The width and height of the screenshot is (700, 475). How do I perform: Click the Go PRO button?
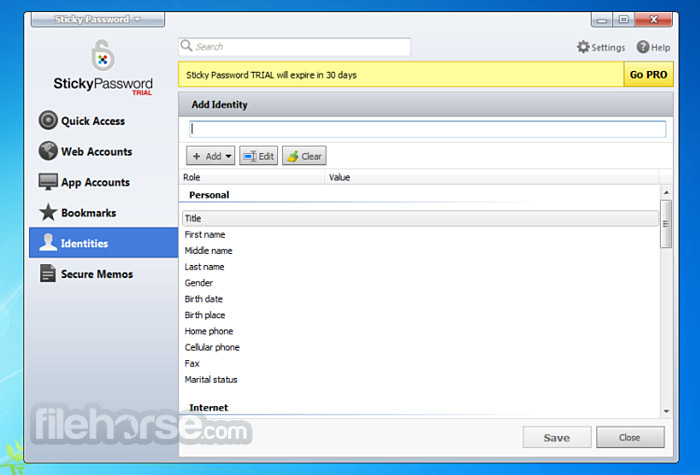(648, 75)
